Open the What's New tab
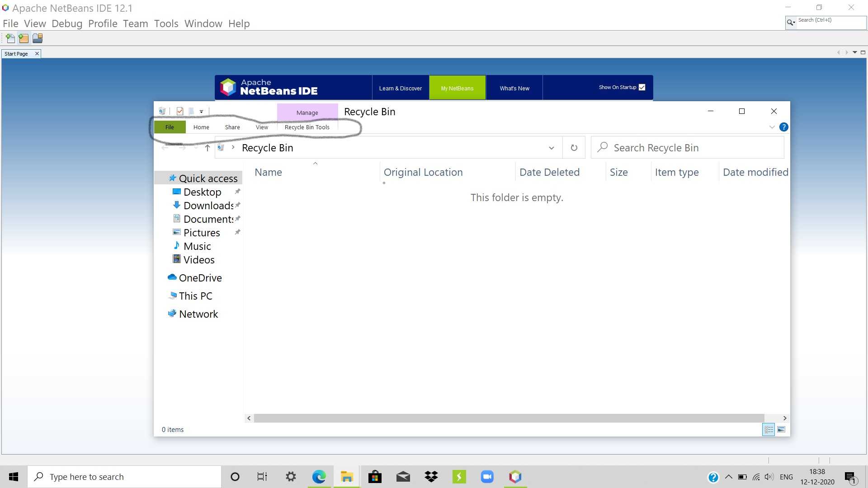The height and width of the screenshot is (488, 868). tap(514, 88)
